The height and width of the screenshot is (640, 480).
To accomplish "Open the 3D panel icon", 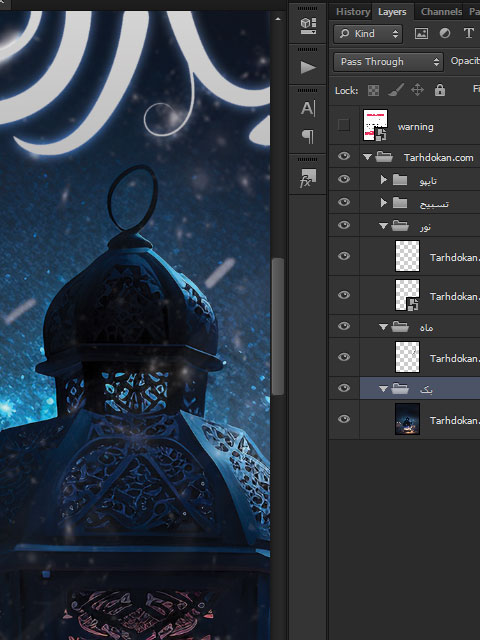I will 308,26.
